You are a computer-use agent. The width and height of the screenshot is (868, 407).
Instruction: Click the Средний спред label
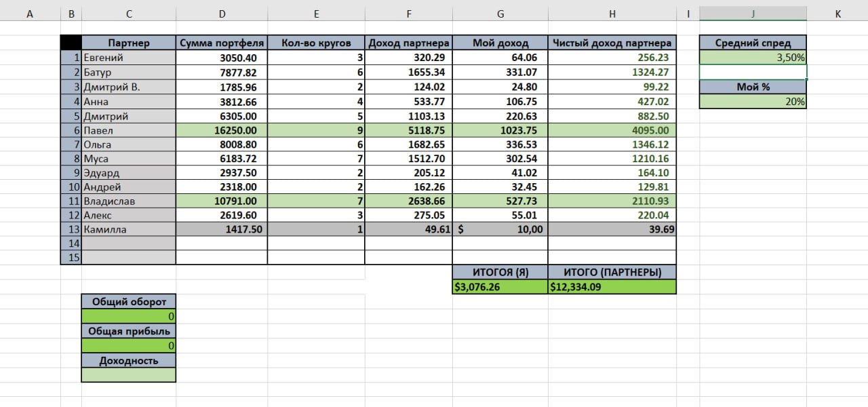coord(753,43)
